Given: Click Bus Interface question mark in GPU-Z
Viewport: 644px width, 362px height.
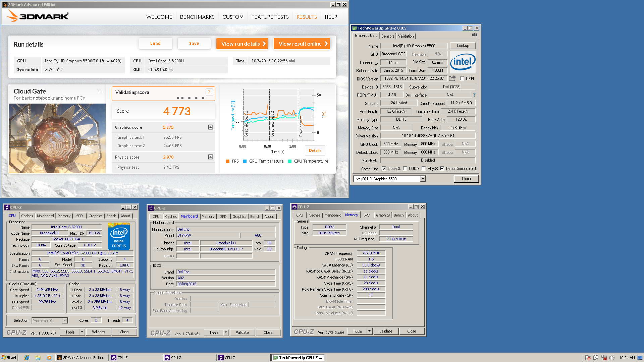Looking at the screenshot, I should 474,95.
